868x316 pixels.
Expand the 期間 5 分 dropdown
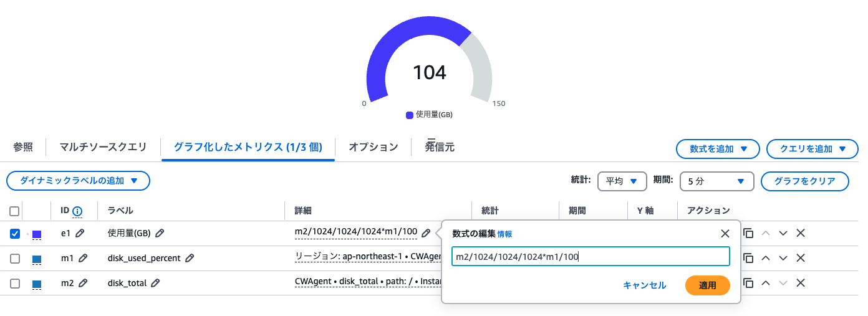[x=716, y=181]
